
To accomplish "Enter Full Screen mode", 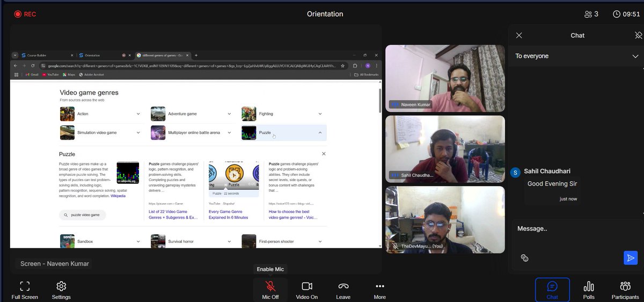I will coord(25,290).
